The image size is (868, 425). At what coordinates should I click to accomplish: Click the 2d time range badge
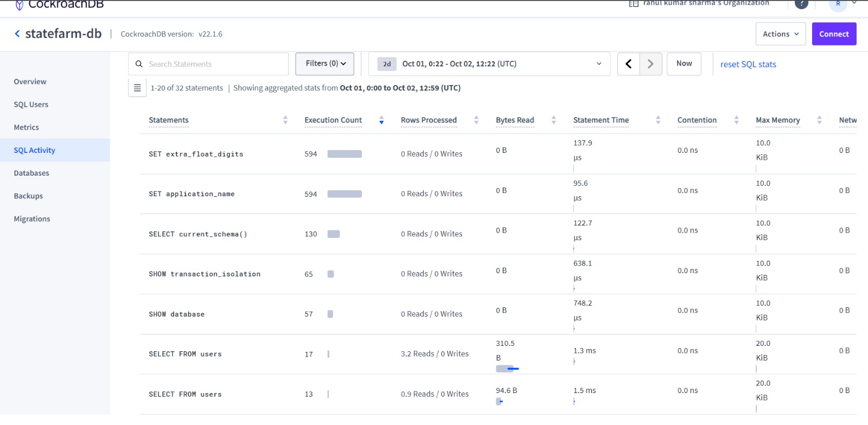click(387, 64)
